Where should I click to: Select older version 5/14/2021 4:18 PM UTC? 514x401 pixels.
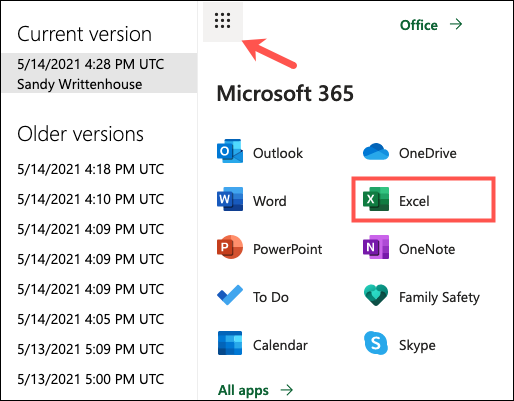(90, 169)
